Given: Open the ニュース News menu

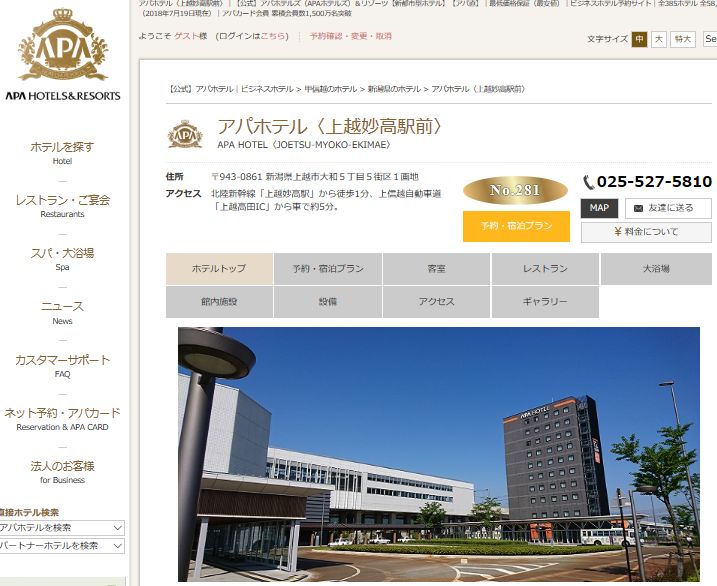Looking at the screenshot, I should (62, 312).
